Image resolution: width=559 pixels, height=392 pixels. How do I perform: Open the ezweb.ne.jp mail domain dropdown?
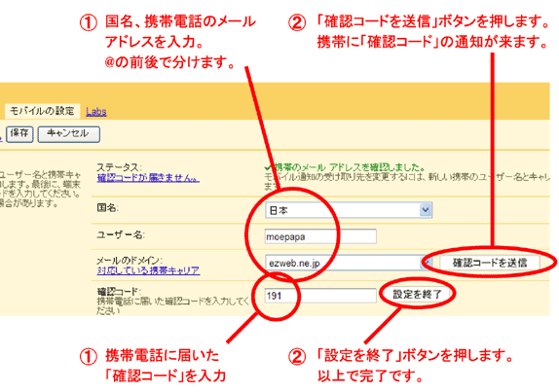(x=349, y=263)
